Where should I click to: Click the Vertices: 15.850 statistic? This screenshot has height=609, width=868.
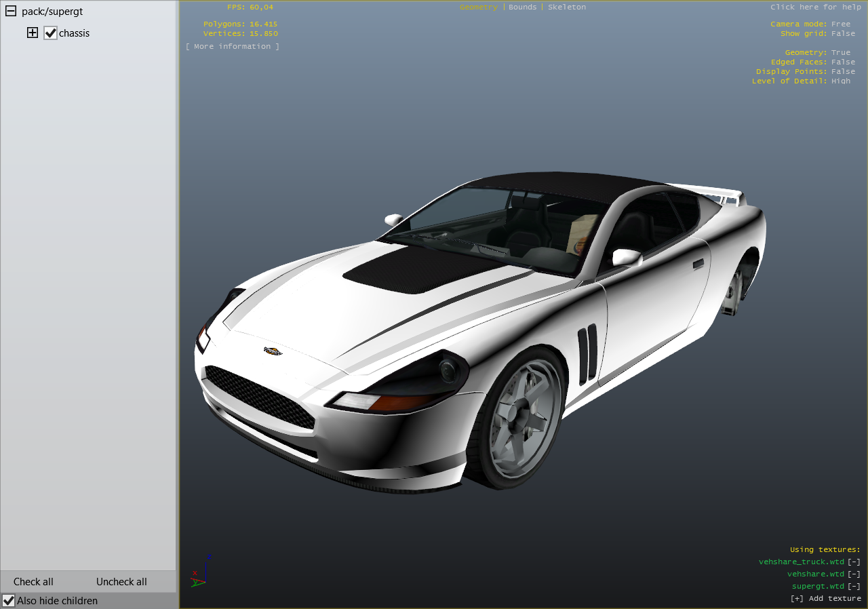(x=240, y=33)
